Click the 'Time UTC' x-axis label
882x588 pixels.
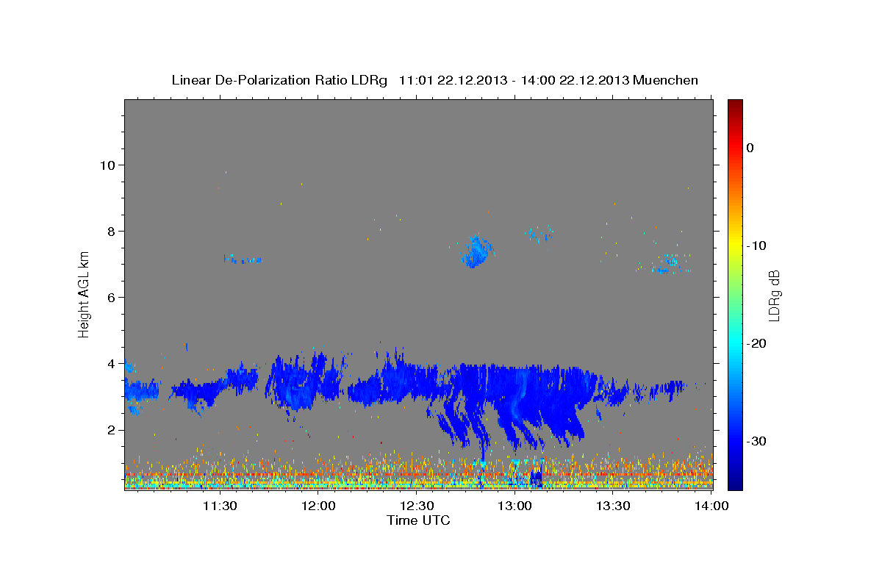point(418,520)
